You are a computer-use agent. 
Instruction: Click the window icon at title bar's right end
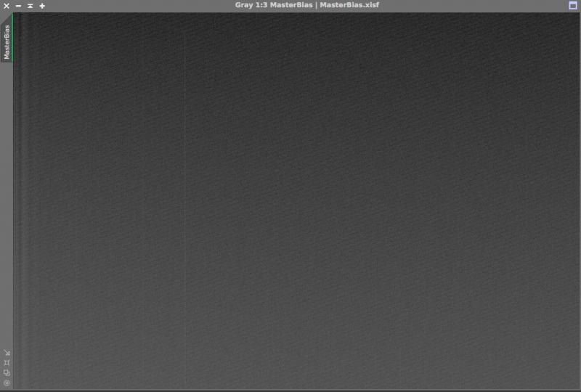pos(573,5)
